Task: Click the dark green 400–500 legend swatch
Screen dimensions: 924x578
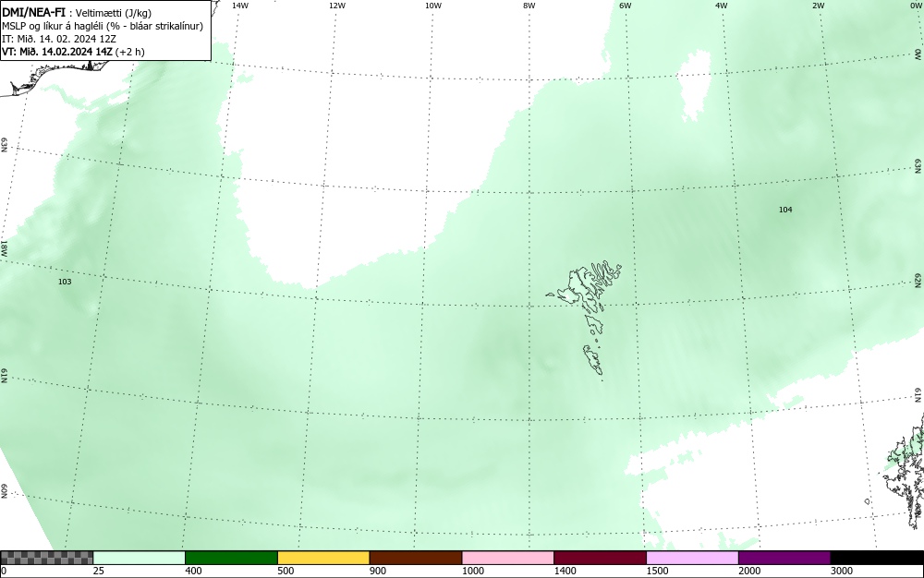Action: (x=231, y=558)
